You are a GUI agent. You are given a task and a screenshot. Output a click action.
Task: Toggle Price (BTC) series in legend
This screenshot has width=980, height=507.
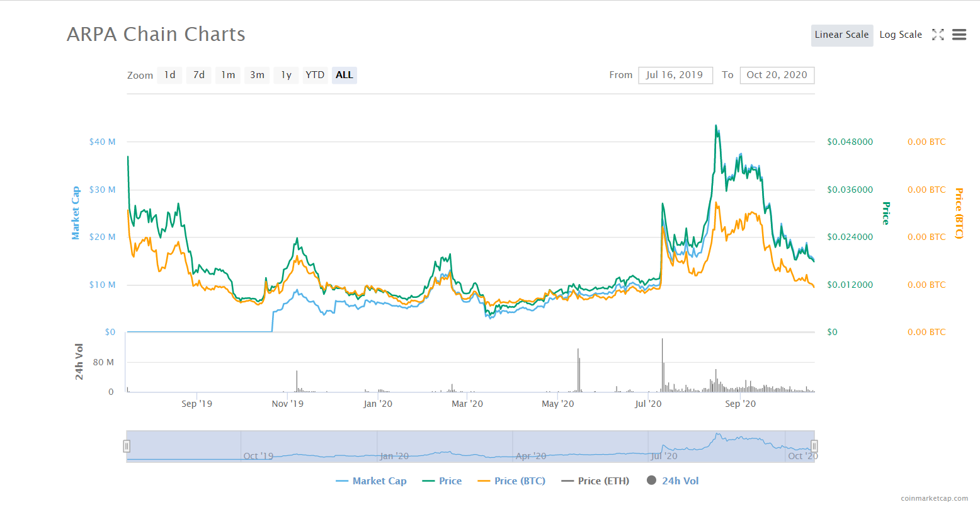[511, 481]
